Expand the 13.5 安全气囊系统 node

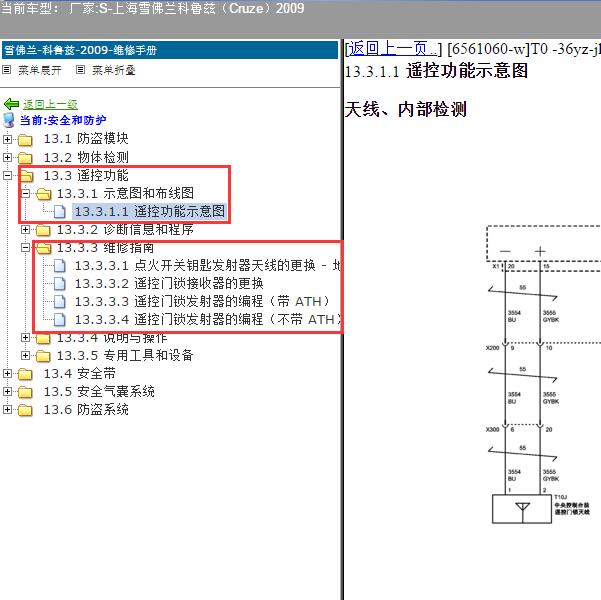[x=7, y=391]
